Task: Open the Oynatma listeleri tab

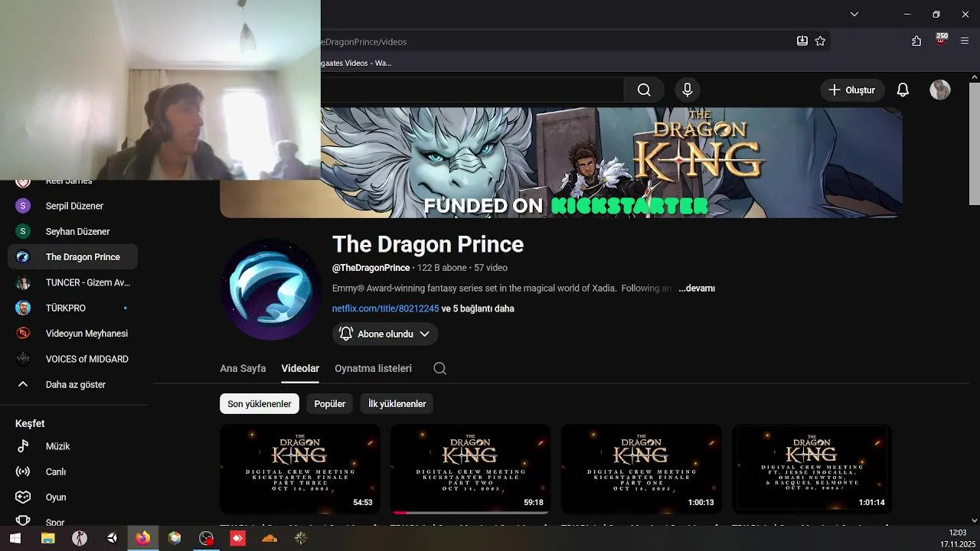Action: (373, 368)
